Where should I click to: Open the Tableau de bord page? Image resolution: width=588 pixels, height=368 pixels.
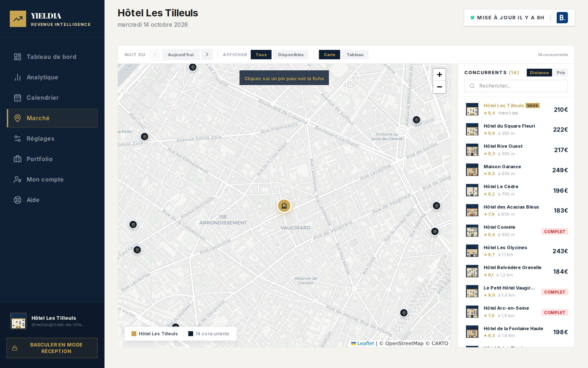click(52, 57)
